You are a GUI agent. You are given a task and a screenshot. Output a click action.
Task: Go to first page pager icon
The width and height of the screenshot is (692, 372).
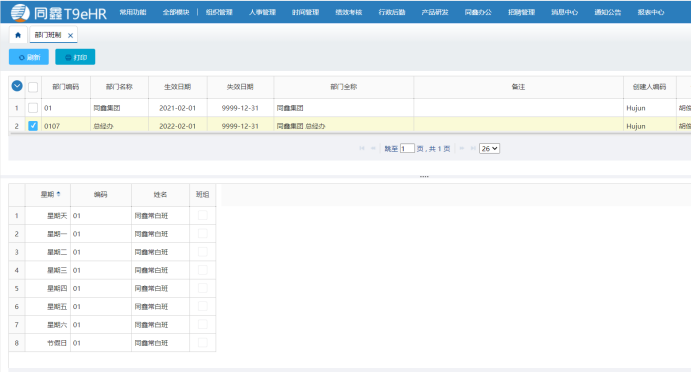[362, 148]
